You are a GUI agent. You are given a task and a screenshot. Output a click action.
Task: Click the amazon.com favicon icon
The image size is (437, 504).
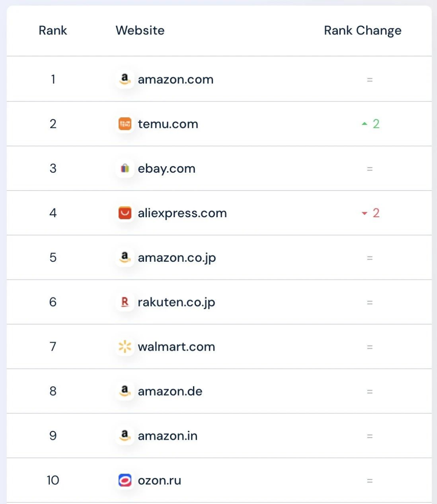pyautogui.click(x=125, y=79)
